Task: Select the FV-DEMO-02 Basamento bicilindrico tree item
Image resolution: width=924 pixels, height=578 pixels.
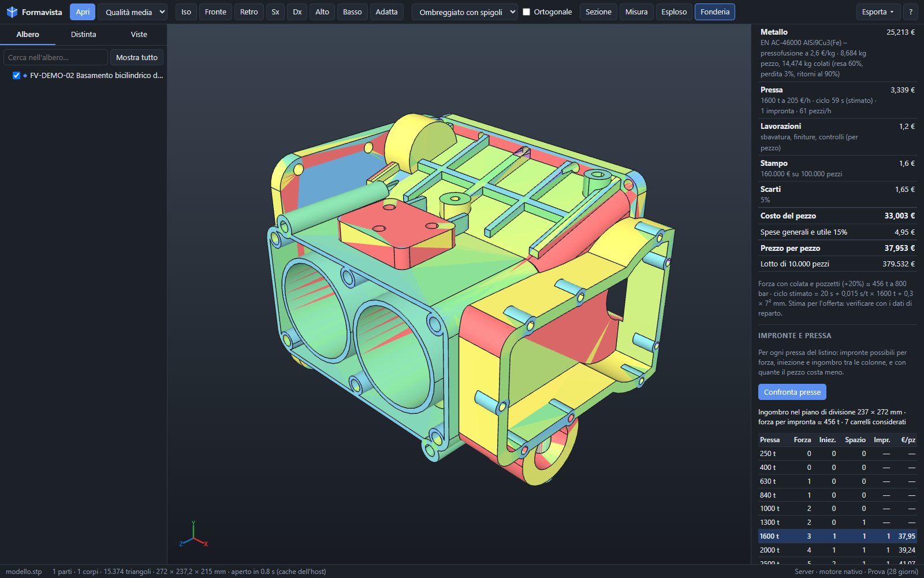Action: point(96,76)
